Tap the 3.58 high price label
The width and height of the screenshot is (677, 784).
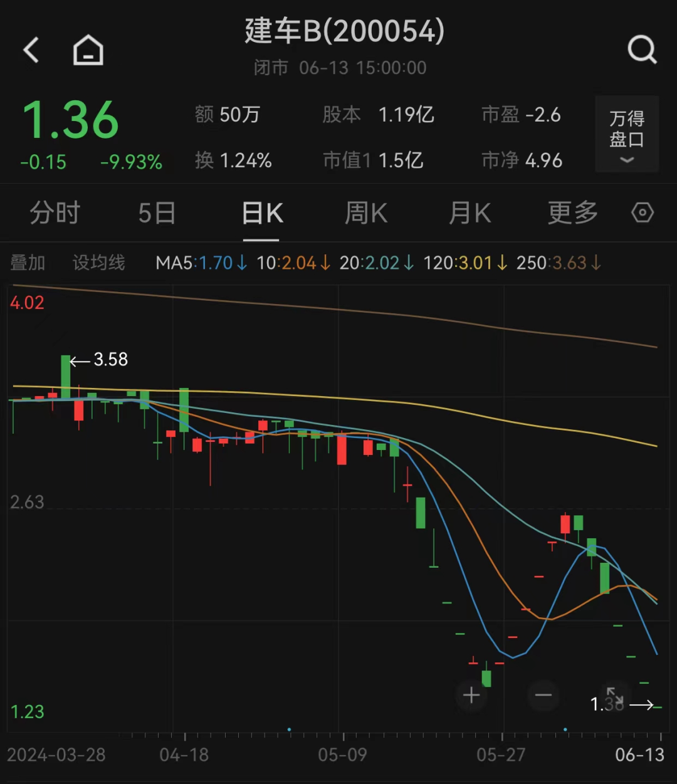click(110, 360)
